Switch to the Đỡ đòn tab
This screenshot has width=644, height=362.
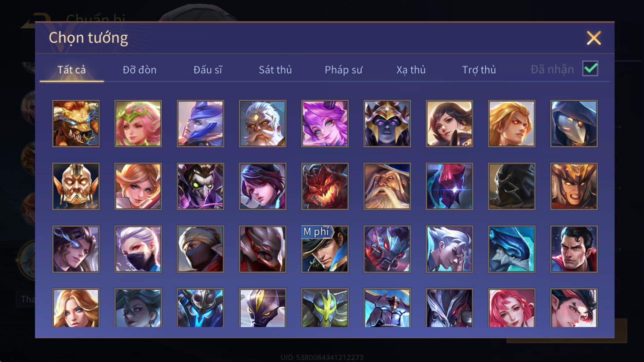point(139,70)
